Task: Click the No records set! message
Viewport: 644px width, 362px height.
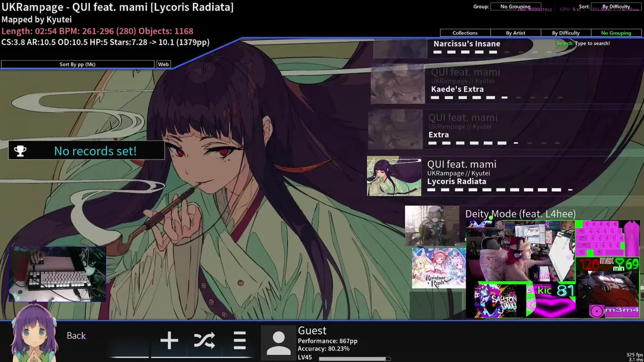Action: [95, 151]
